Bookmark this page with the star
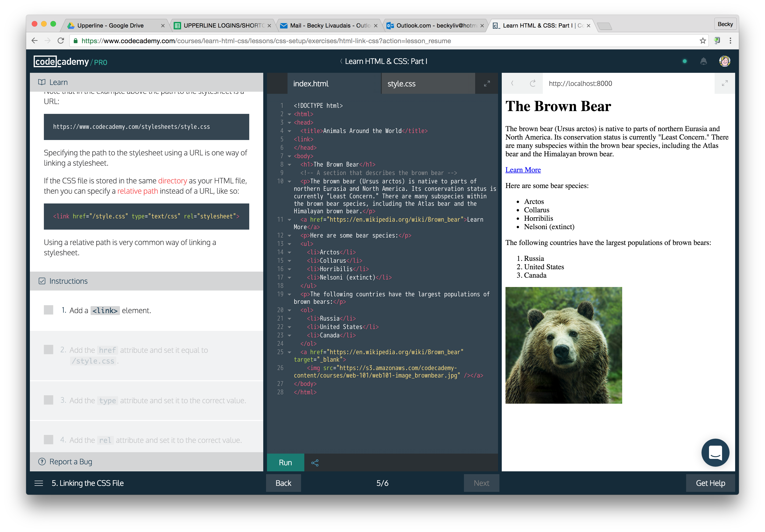The height and width of the screenshot is (532, 765). (703, 41)
